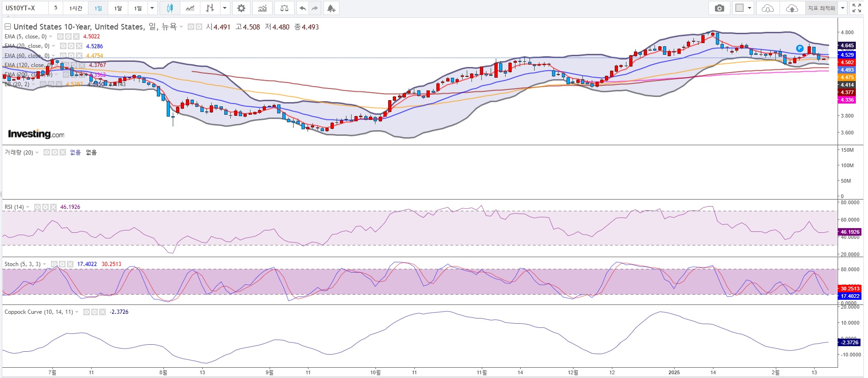
Task: Expand the Coppock Curve legend menu
Action: pyautogui.click(x=77, y=312)
